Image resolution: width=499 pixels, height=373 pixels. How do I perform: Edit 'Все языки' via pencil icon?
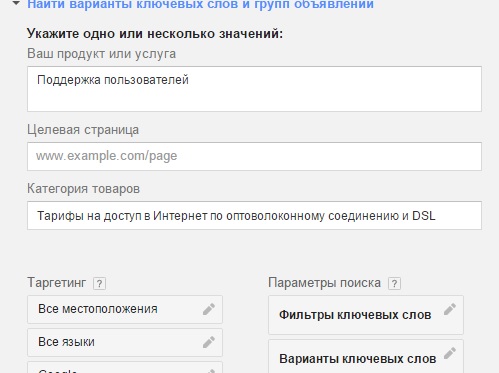pyautogui.click(x=209, y=342)
